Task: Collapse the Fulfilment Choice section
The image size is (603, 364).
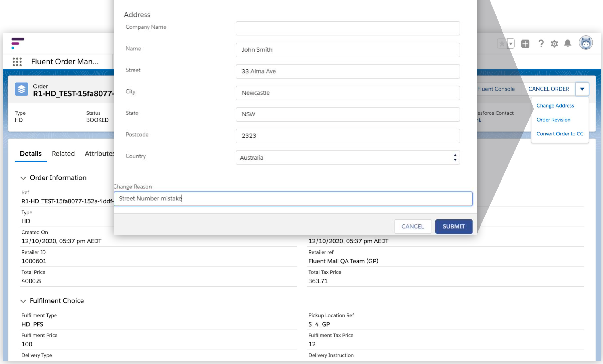Action: point(24,301)
